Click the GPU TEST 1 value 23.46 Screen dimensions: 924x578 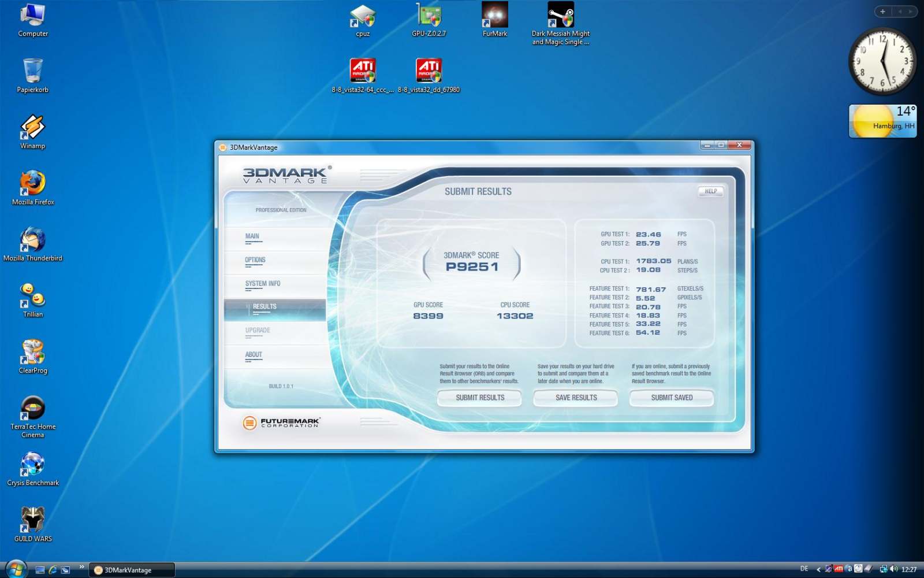point(648,235)
